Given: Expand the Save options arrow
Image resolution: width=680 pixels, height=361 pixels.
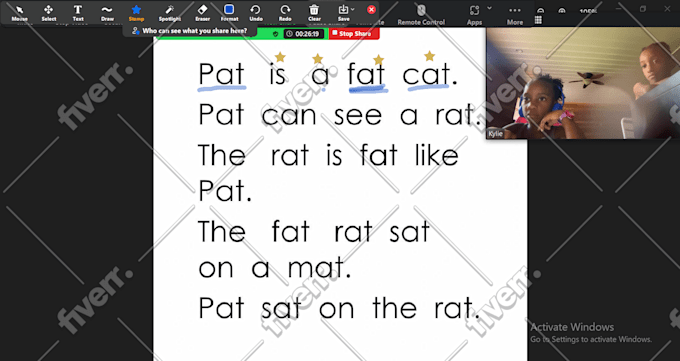Looking at the screenshot, I should click(353, 9).
